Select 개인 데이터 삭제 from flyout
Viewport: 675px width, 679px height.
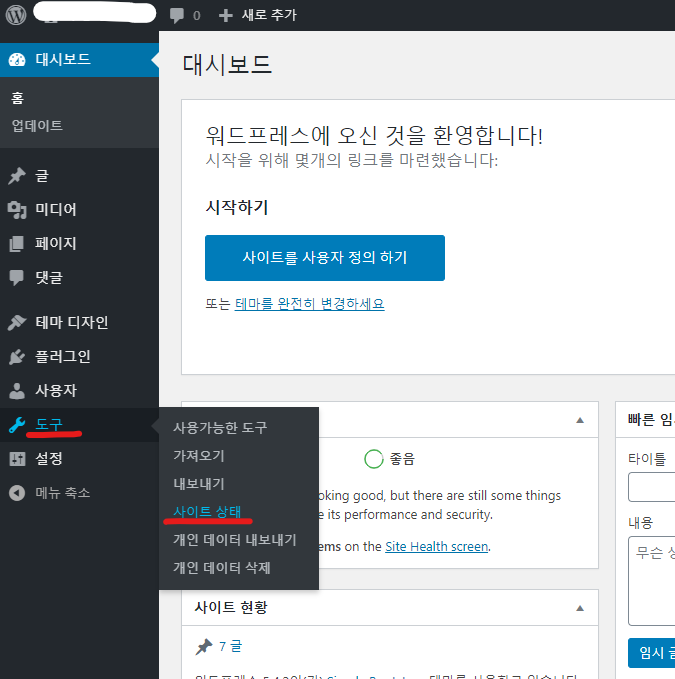click(222, 568)
